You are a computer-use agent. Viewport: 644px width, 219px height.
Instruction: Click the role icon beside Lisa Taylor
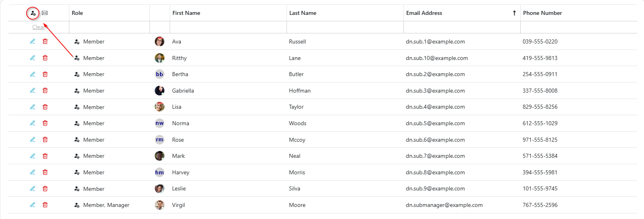[x=77, y=107]
